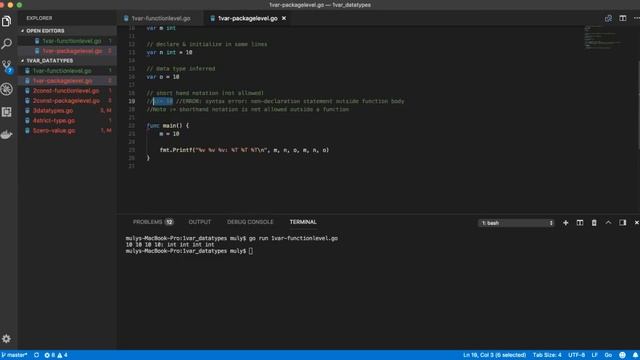Open the editor More Actions ellipsis

tap(636, 18)
